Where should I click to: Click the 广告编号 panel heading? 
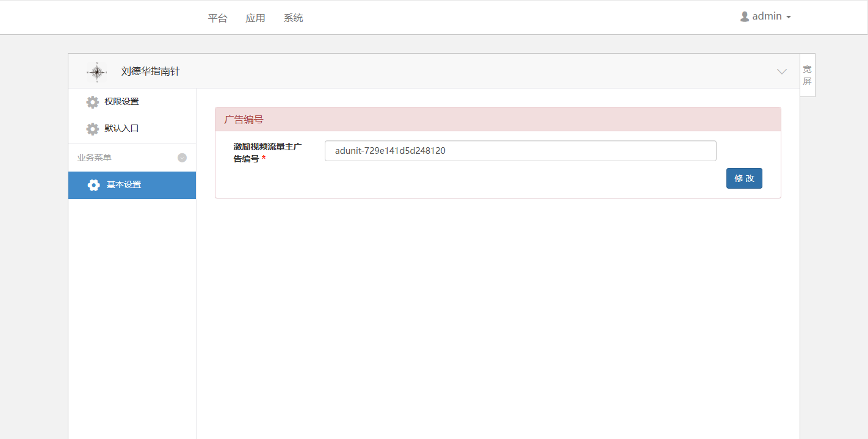pyautogui.click(x=244, y=120)
